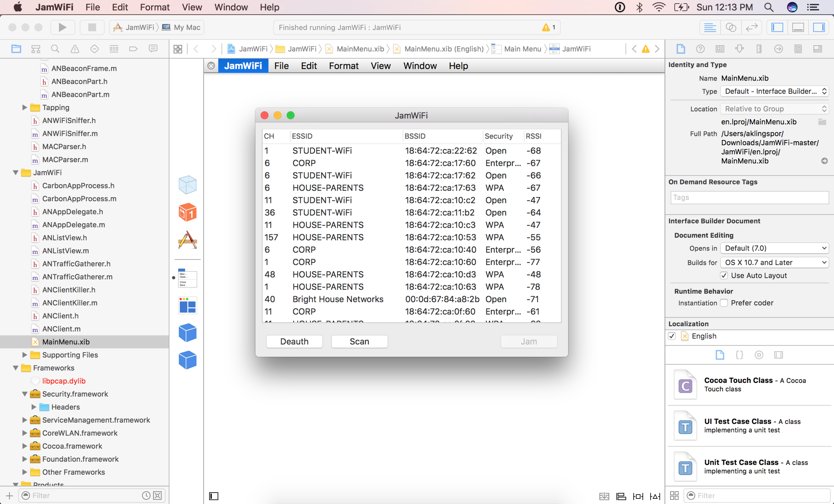Expand CoreWLAN.framework in navigator

[24, 433]
